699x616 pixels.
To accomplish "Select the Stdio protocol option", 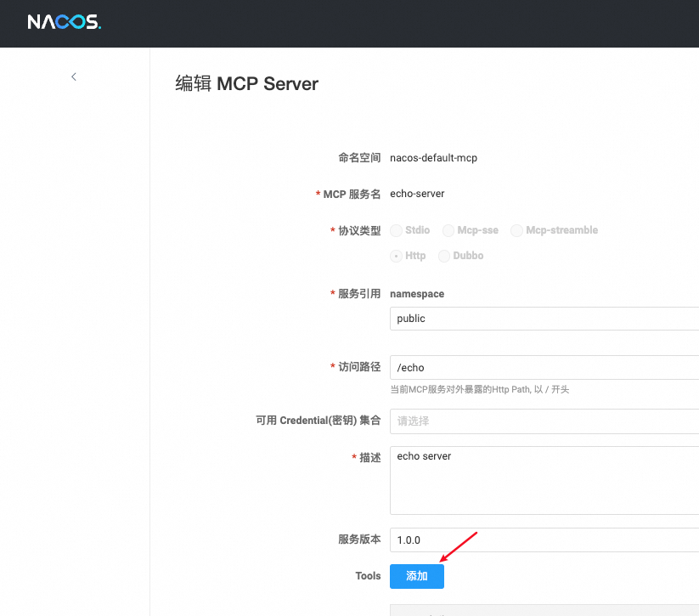I will (x=396, y=229).
